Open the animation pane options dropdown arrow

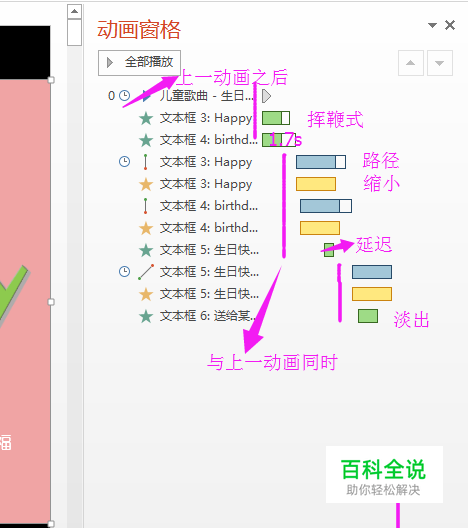pyautogui.click(x=432, y=25)
